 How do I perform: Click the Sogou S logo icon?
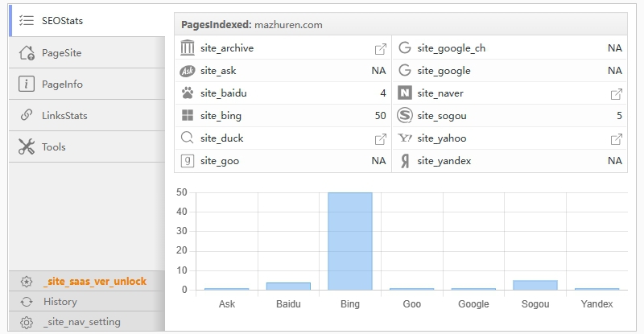click(x=405, y=115)
